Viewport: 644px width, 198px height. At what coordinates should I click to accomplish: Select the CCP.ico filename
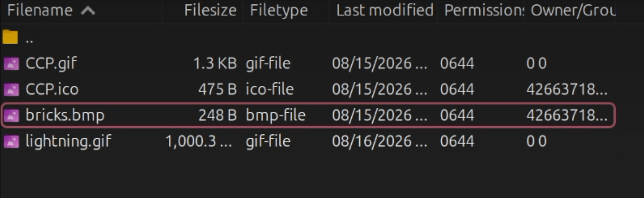coord(52,90)
